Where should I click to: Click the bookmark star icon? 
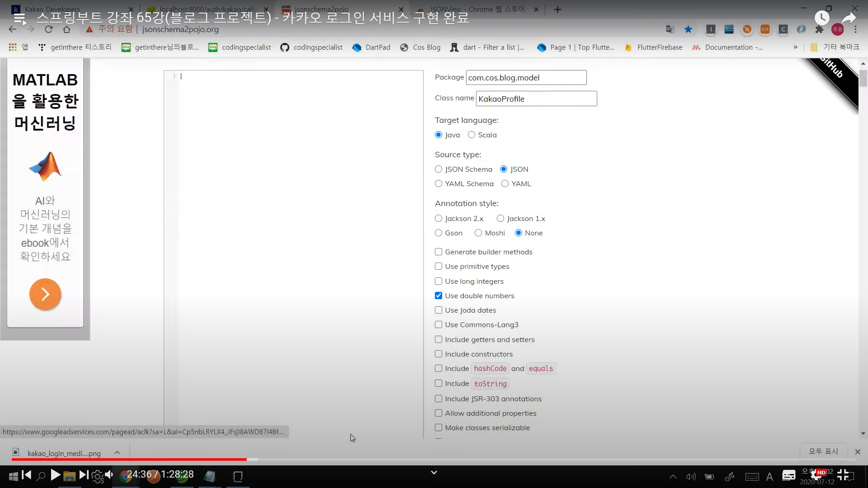coord(688,29)
